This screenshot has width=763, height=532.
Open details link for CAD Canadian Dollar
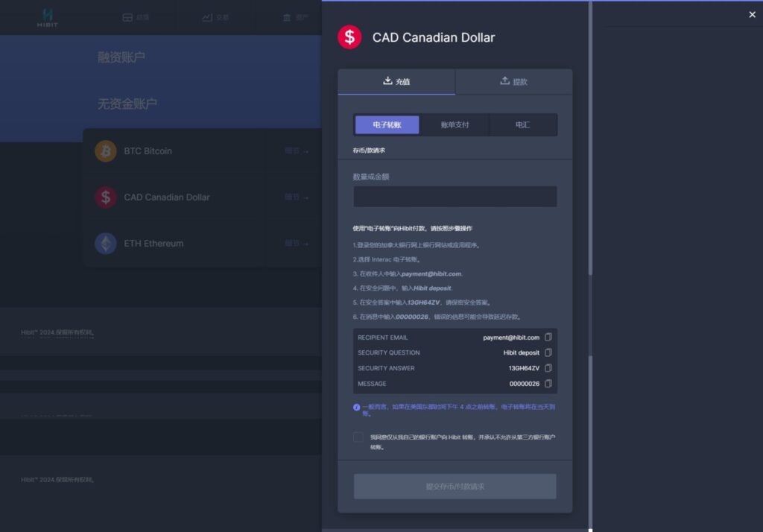tap(297, 197)
